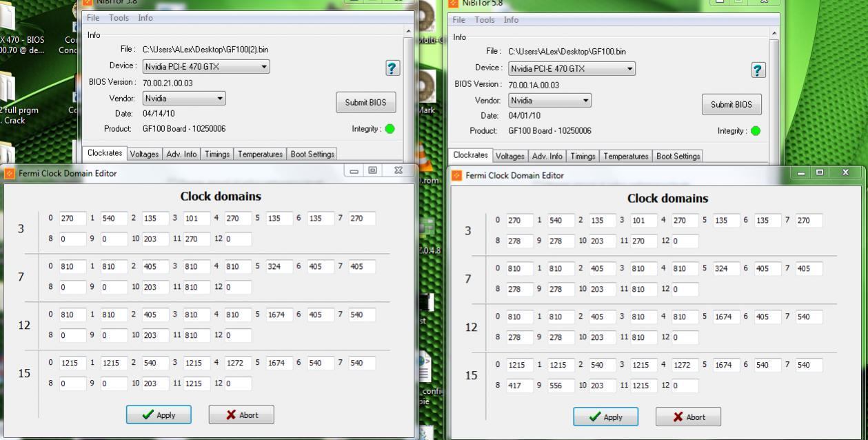This screenshot has height=440, width=868.
Task: Open the Device dropdown in right NiBiTor window
Action: tap(572, 69)
